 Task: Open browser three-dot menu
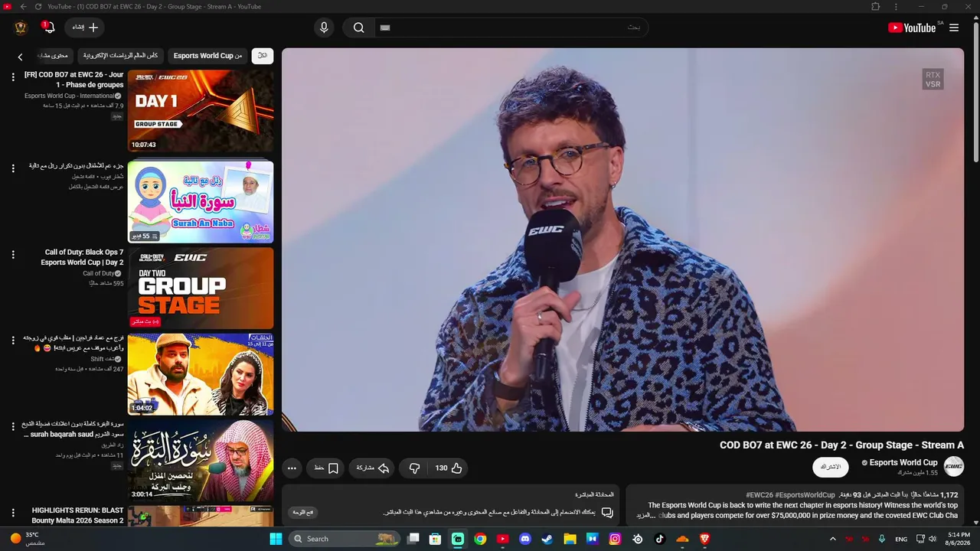(896, 7)
